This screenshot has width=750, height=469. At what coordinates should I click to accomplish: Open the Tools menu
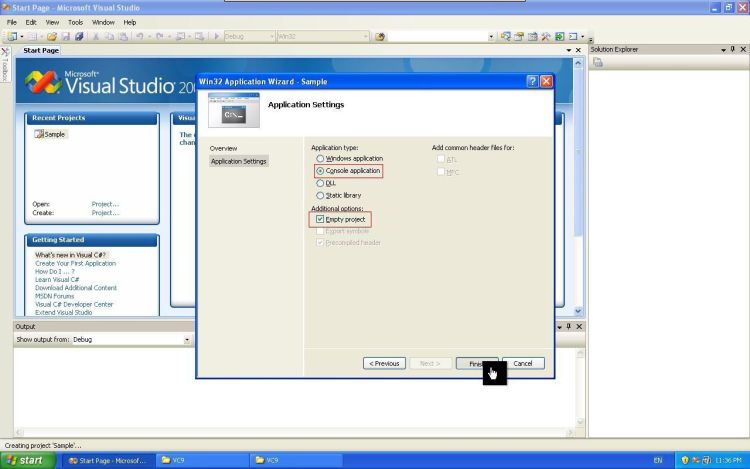[x=75, y=22]
